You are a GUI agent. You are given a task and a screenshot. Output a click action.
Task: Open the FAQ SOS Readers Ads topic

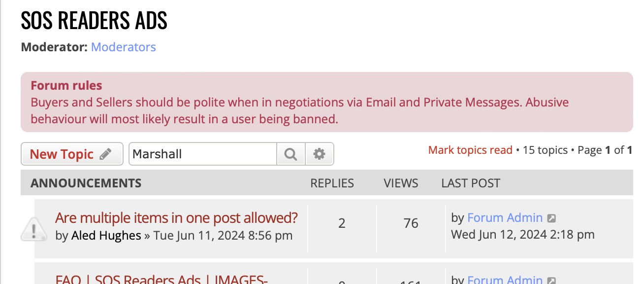click(x=161, y=280)
